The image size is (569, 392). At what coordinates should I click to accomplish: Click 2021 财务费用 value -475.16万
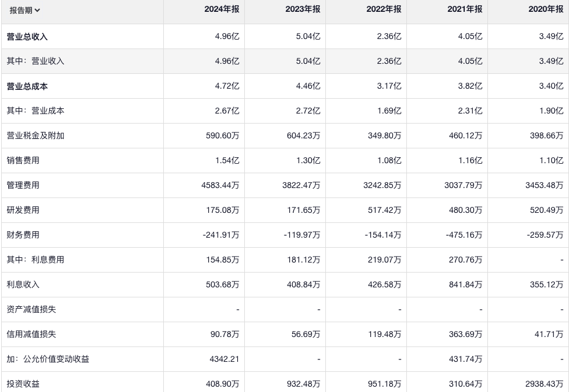tap(464, 235)
